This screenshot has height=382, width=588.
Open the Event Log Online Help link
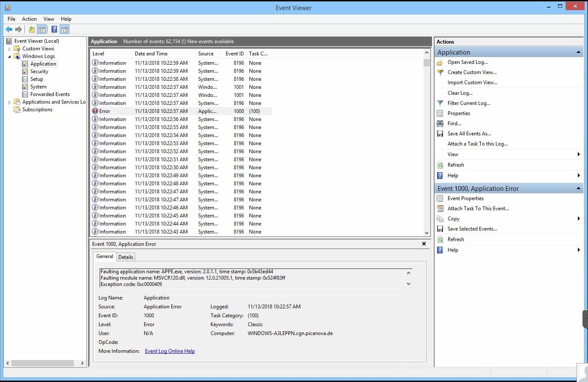pyautogui.click(x=170, y=351)
